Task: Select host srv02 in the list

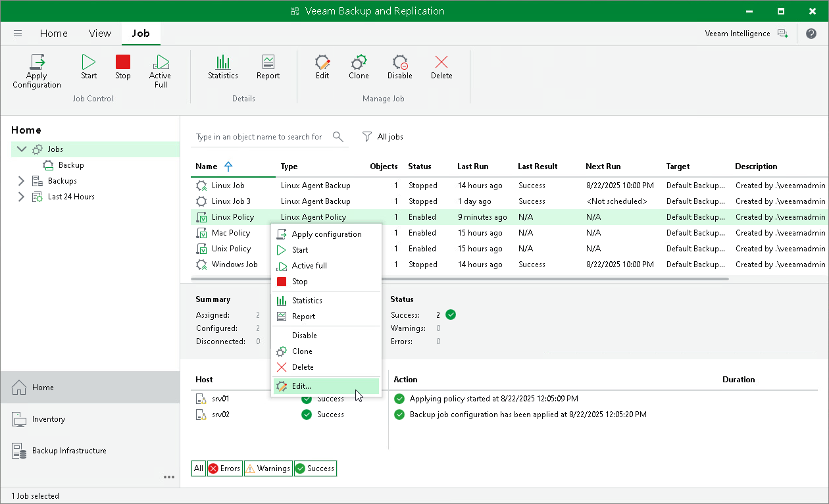Action: click(220, 415)
